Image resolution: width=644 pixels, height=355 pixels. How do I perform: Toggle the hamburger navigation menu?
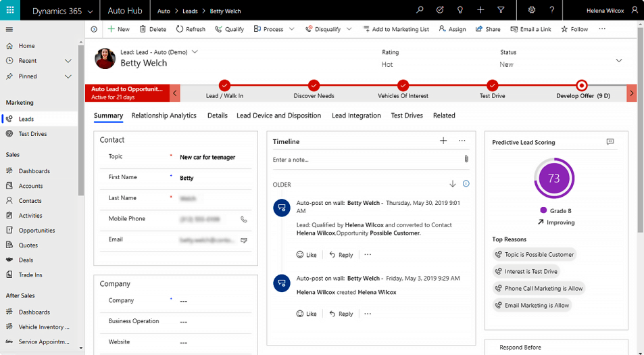coord(9,29)
